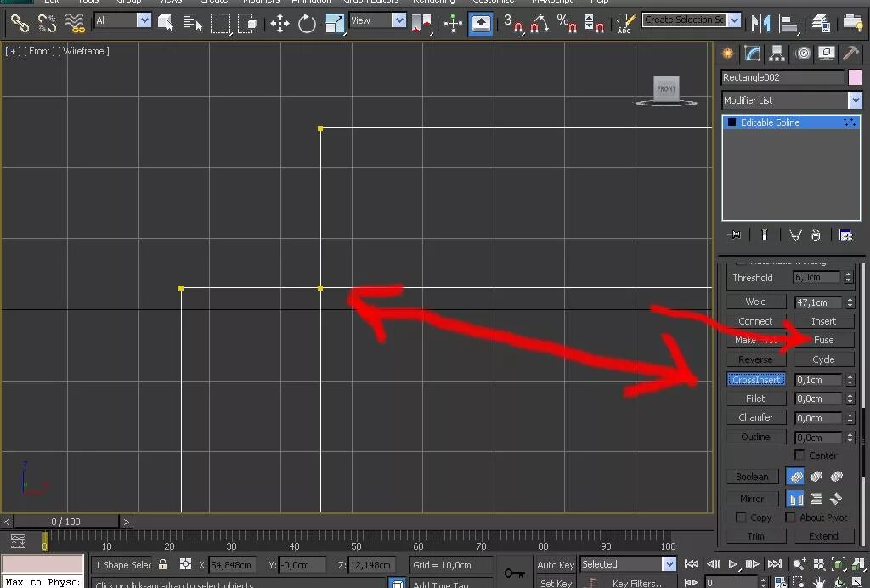Toggle Percent Snap in toolbar
This screenshot has width=870, height=588.
click(567, 23)
